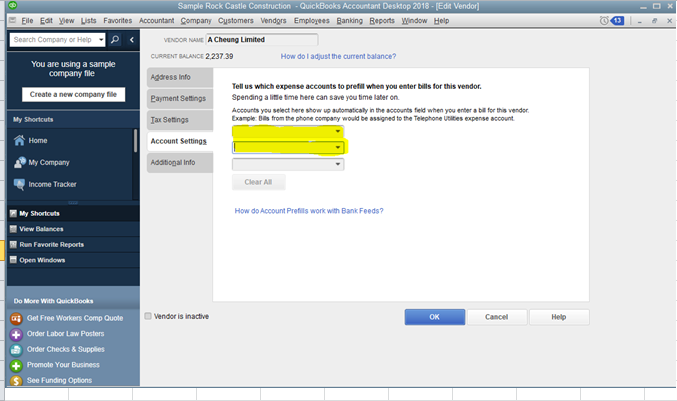Click the shortcuts list scrollbar
The height and width of the screenshot is (401, 677).
tap(136, 140)
